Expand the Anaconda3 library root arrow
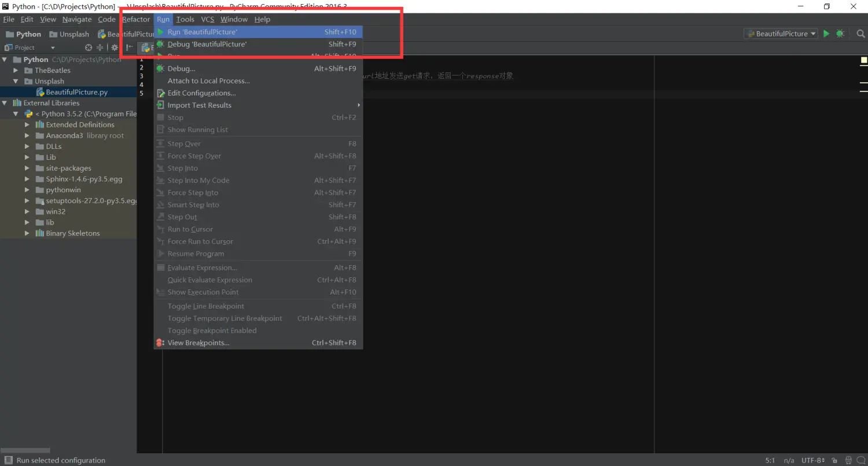 pyautogui.click(x=27, y=135)
